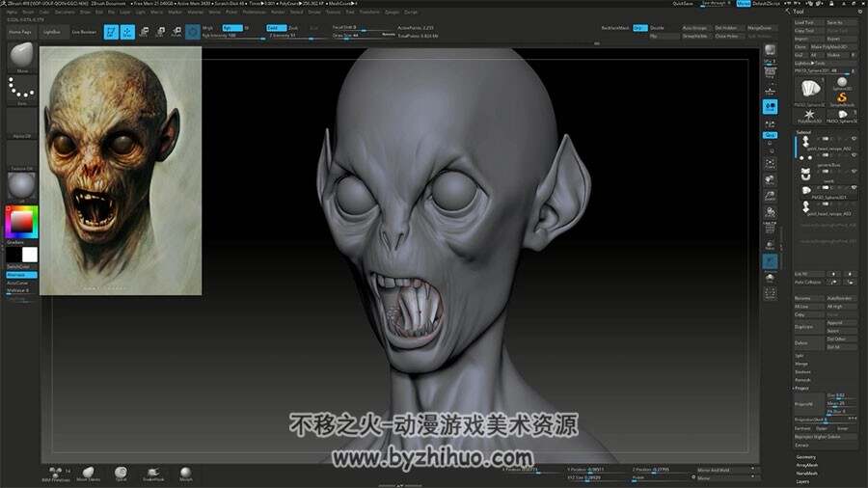Image resolution: width=868 pixels, height=488 pixels.
Task: Select the SimpleBrush tool icon
Action: click(841, 99)
